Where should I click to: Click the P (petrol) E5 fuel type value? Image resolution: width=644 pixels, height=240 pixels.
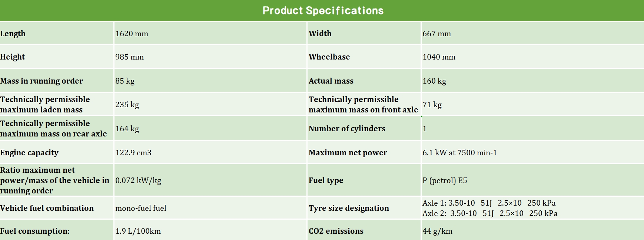pos(445,180)
